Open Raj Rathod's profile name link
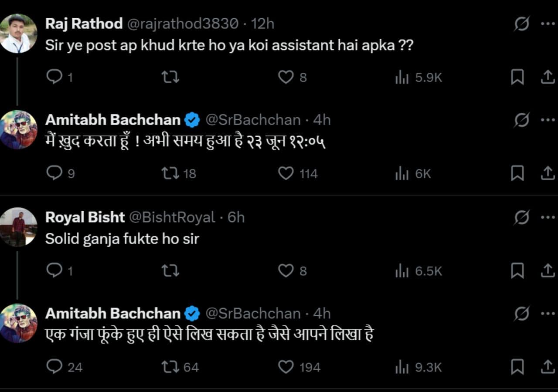Screen dimensions: 558x392 coord(84,24)
